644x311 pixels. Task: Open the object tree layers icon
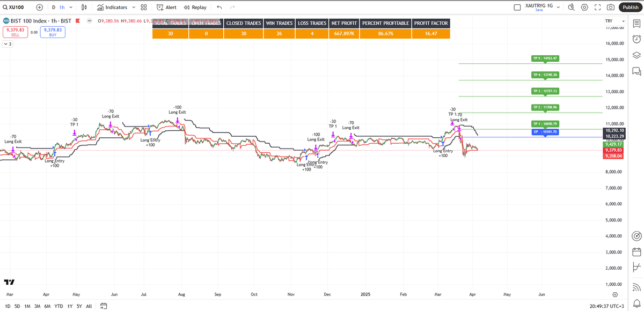point(636,55)
